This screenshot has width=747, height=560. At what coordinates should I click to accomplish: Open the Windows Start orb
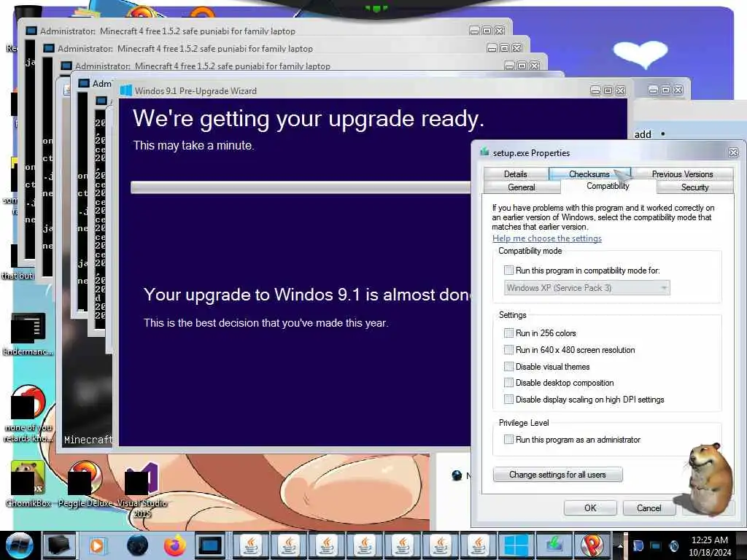(19, 545)
